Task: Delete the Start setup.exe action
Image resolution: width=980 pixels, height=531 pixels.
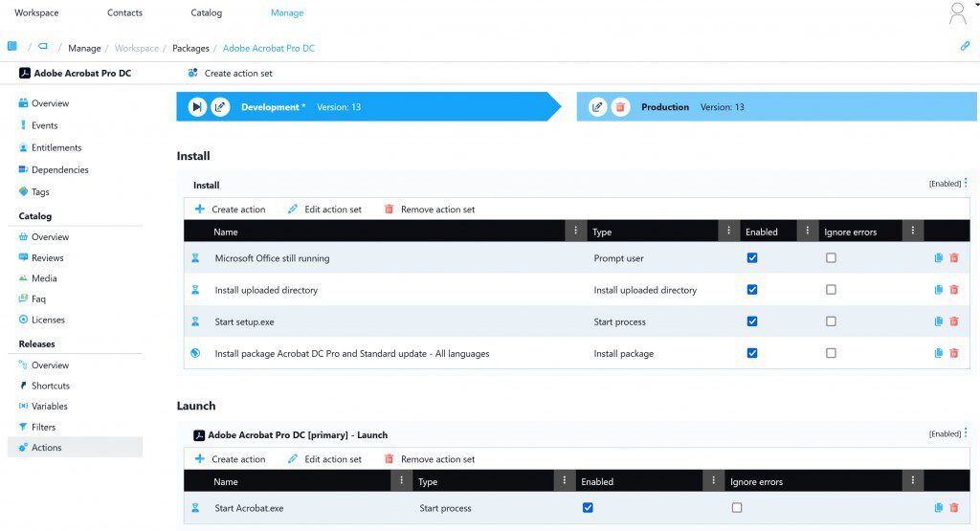Action: [x=954, y=321]
